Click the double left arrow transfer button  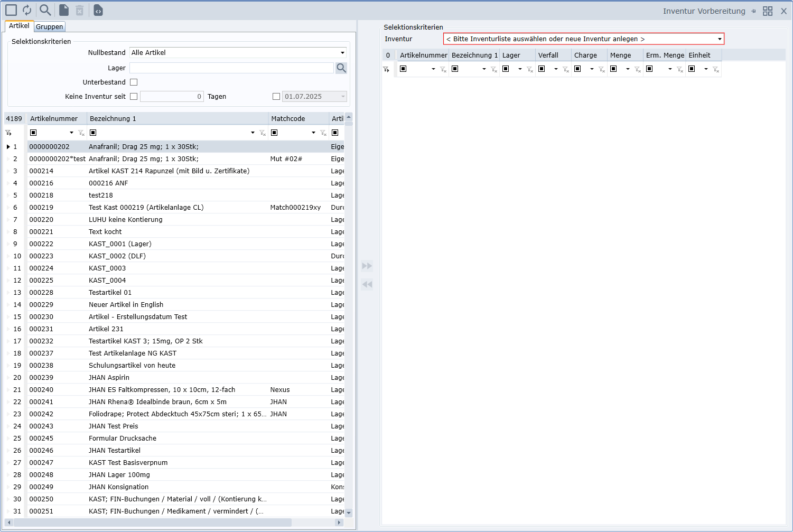coord(367,284)
